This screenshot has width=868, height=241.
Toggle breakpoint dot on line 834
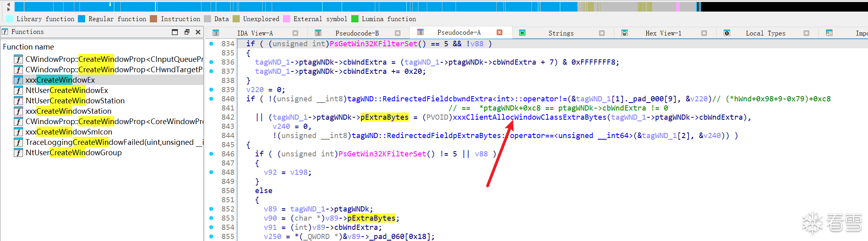click(211, 43)
